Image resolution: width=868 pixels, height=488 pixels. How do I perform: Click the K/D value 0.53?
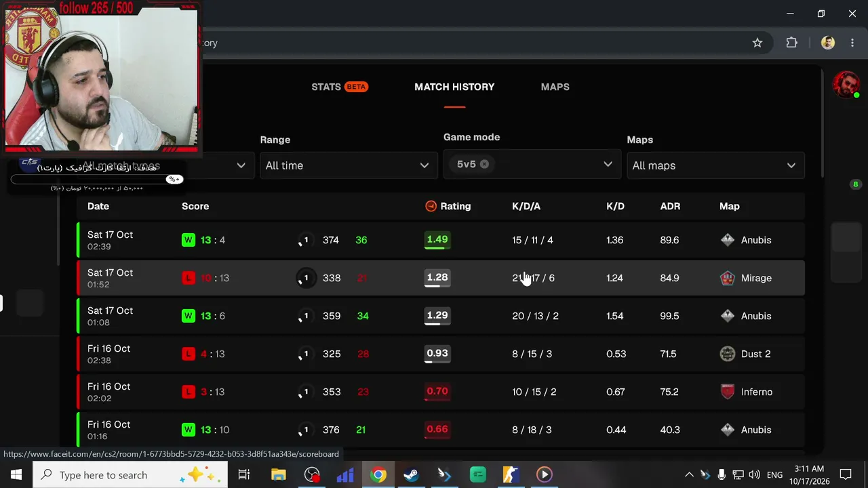(616, 354)
